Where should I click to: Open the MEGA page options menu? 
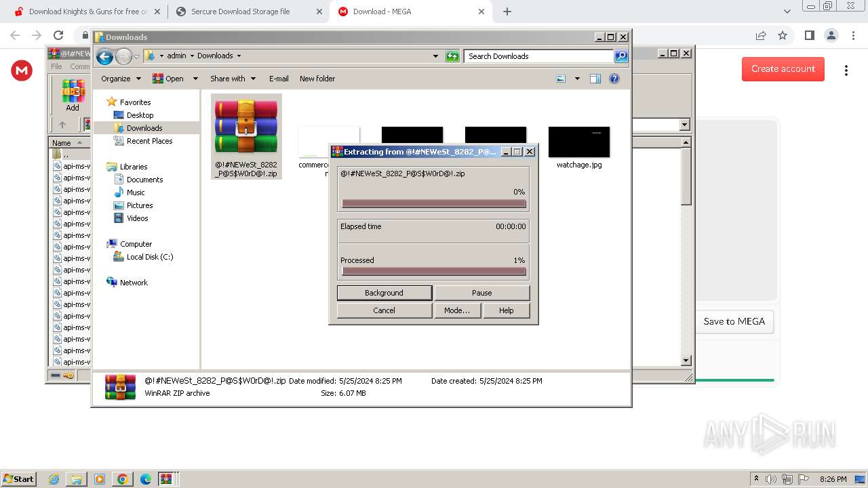846,70
